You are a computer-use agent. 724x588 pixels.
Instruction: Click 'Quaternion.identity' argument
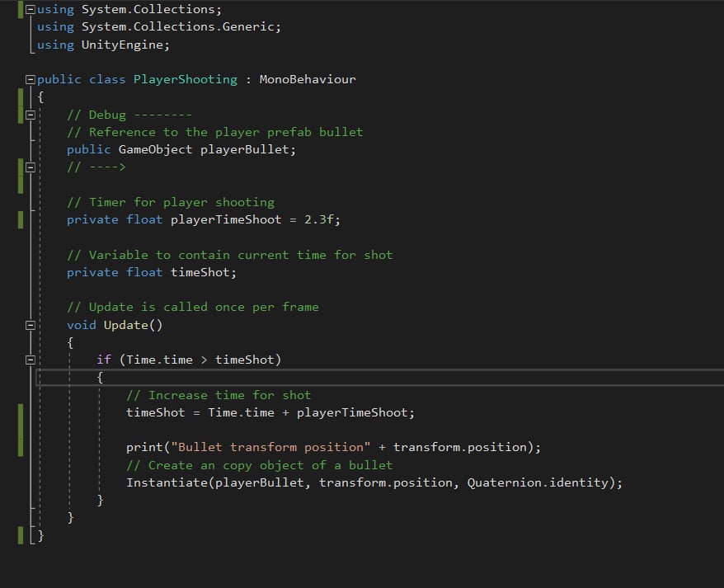pyautogui.click(x=538, y=482)
